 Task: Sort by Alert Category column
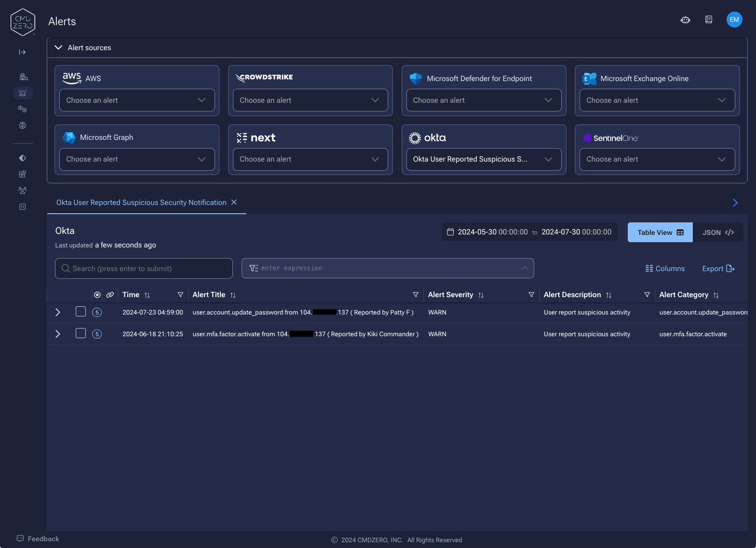[x=716, y=295]
